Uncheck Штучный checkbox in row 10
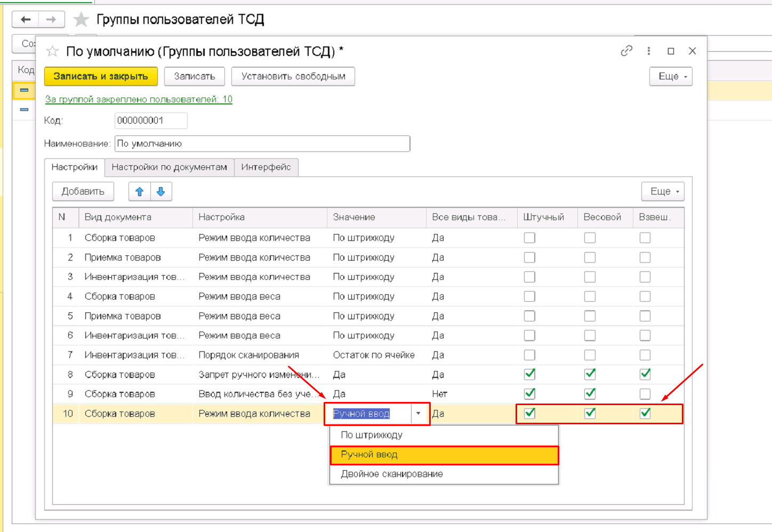 [x=529, y=413]
